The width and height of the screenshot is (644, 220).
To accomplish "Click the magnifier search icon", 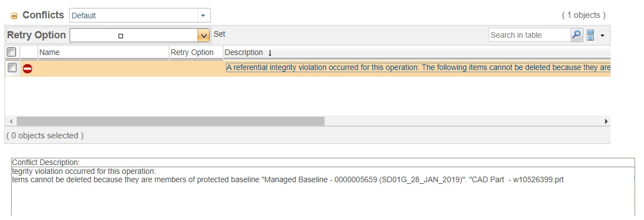I will [x=577, y=35].
